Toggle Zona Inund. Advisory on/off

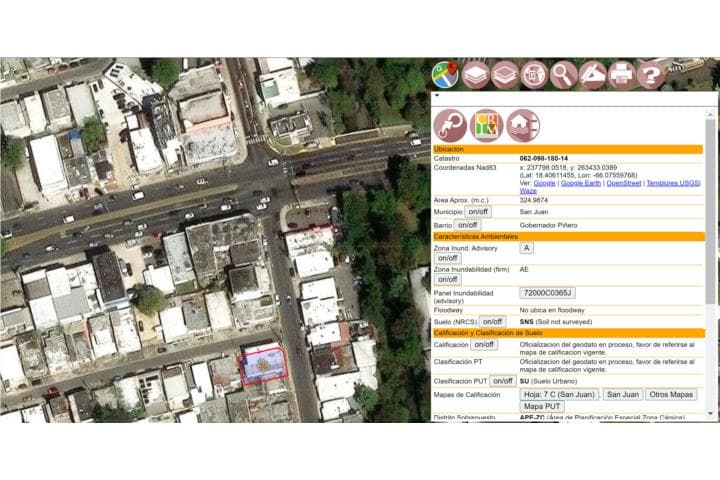(x=447, y=258)
